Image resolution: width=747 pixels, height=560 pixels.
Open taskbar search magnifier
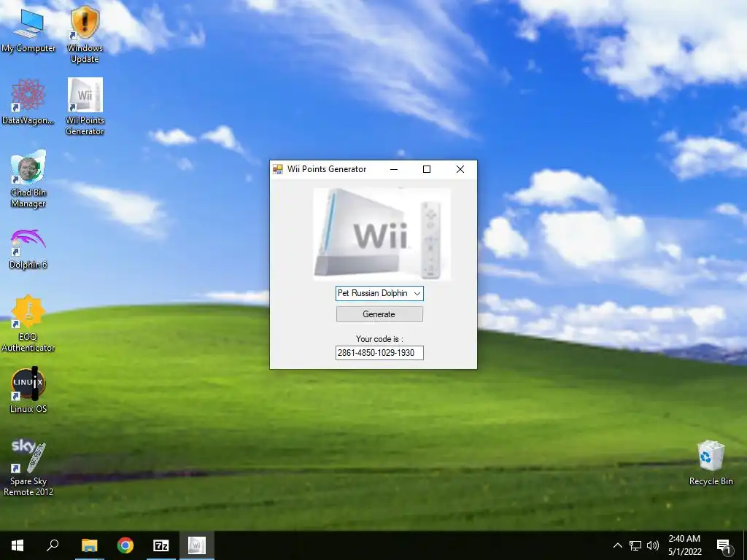[53, 545]
